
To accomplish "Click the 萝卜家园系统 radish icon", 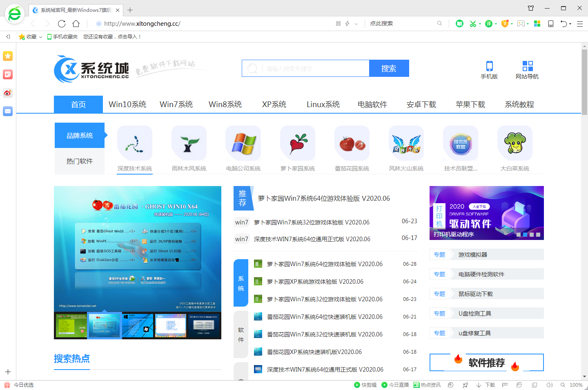I will 298,143.
